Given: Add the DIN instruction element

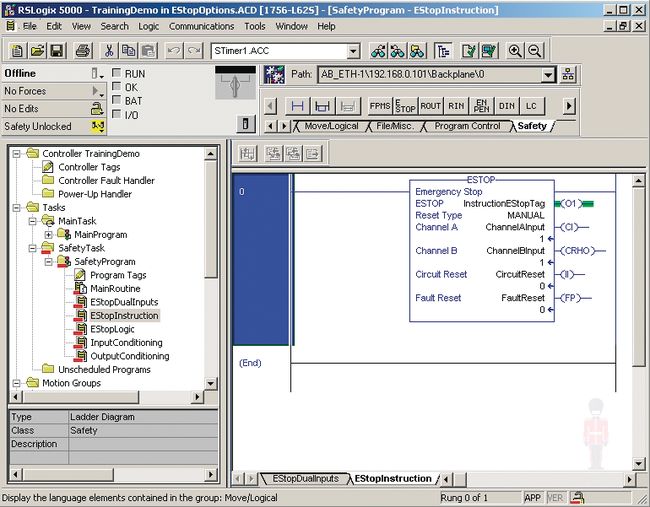Looking at the screenshot, I should coord(506,106).
